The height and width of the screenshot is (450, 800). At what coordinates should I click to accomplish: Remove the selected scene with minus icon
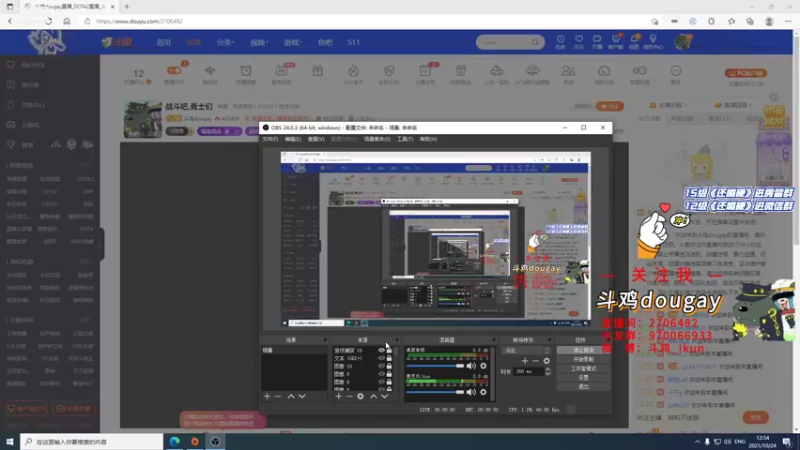tap(278, 396)
